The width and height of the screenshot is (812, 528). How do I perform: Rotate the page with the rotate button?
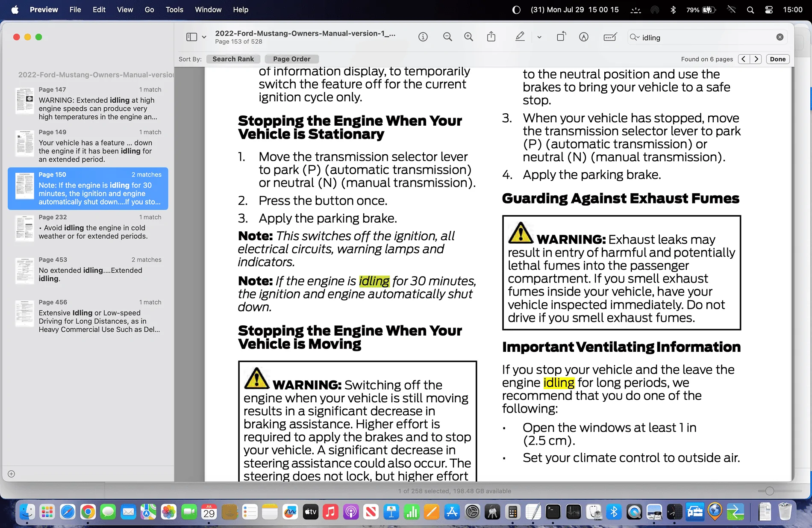tap(561, 37)
